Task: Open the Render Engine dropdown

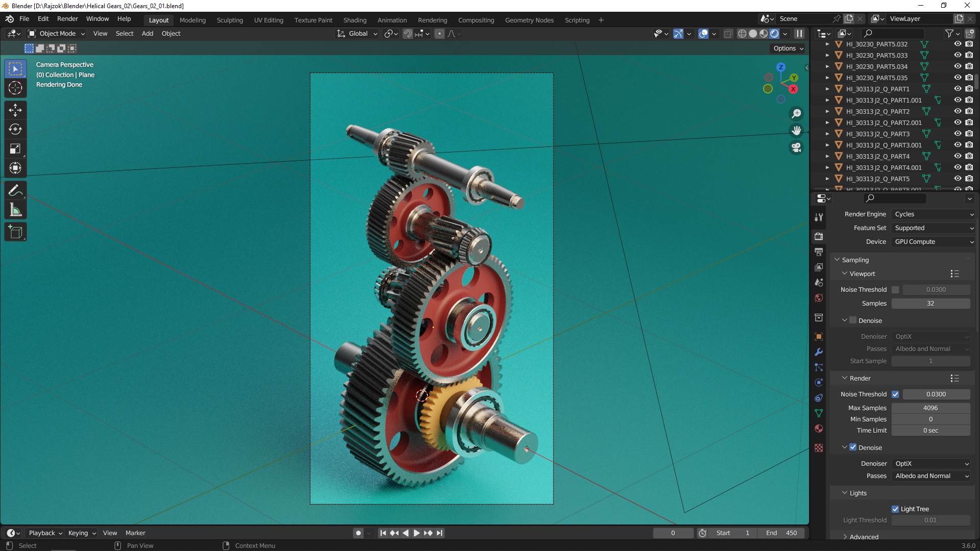Action: (x=933, y=214)
